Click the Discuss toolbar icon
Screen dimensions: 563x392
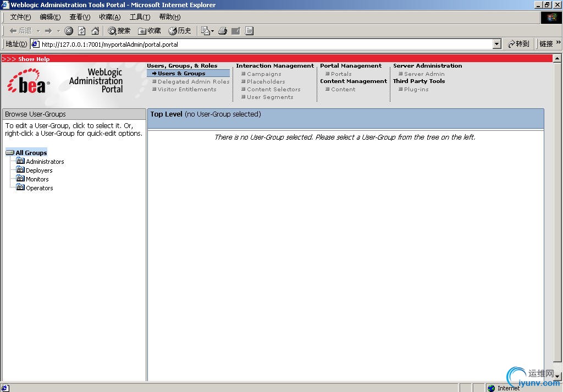point(249,31)
